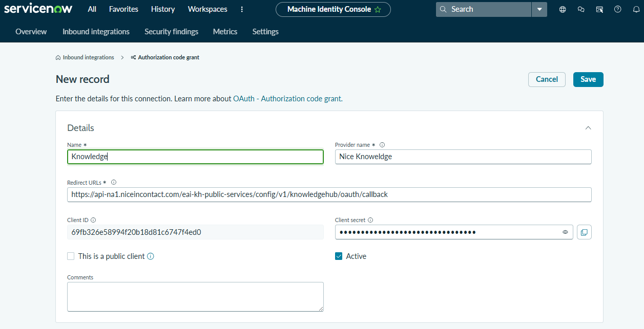Switch to the Settings tab
Screen dimensions: 644x329
click(265, 32)
